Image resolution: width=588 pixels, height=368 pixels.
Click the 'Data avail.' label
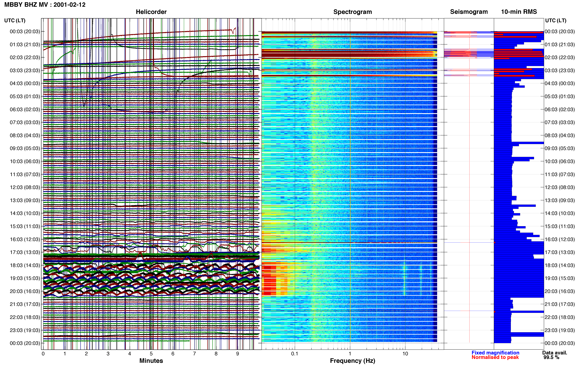point(555,353)
